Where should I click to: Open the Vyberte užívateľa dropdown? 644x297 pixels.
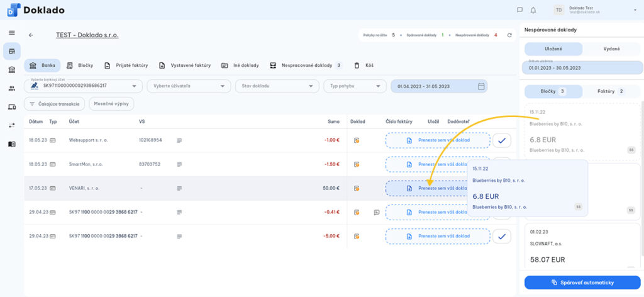click(x=189, y=86)
